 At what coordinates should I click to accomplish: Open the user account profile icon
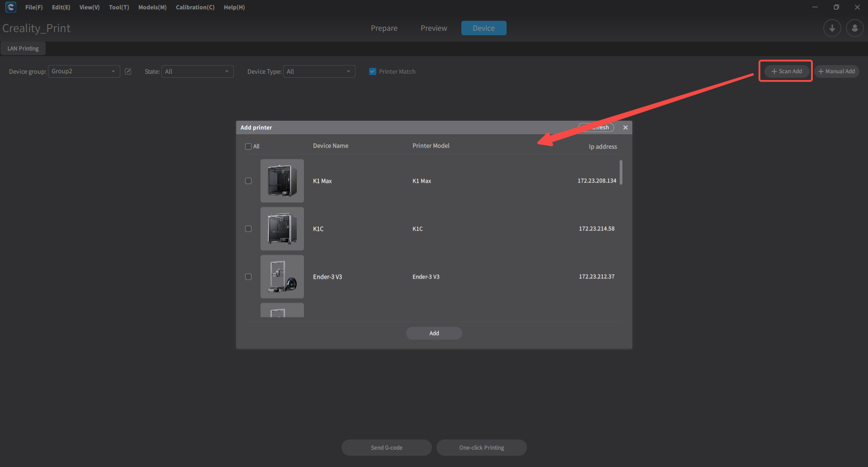pos(854,28)
